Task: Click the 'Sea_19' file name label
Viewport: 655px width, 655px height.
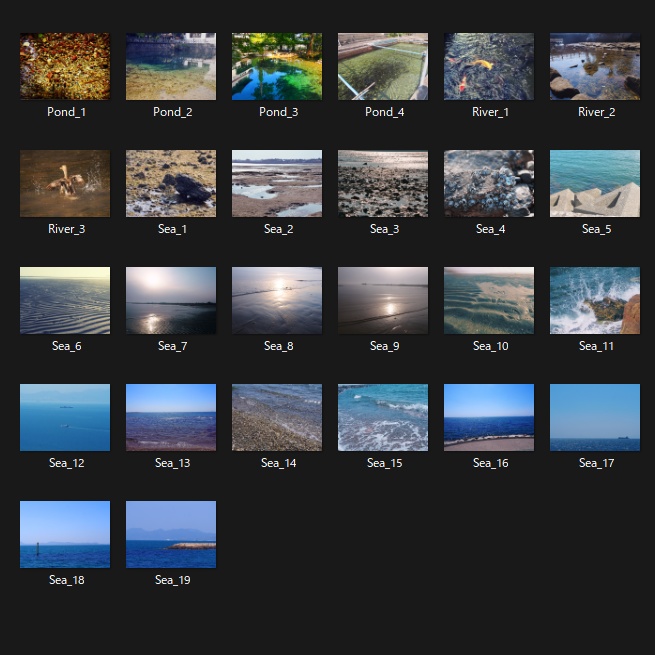Action: [173, 580]
